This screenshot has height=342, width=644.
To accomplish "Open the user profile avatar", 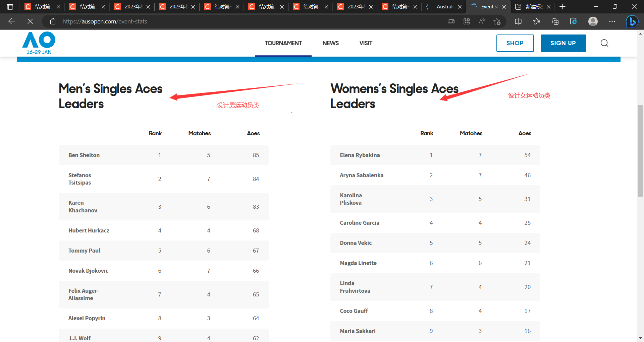I will point(593,21).
